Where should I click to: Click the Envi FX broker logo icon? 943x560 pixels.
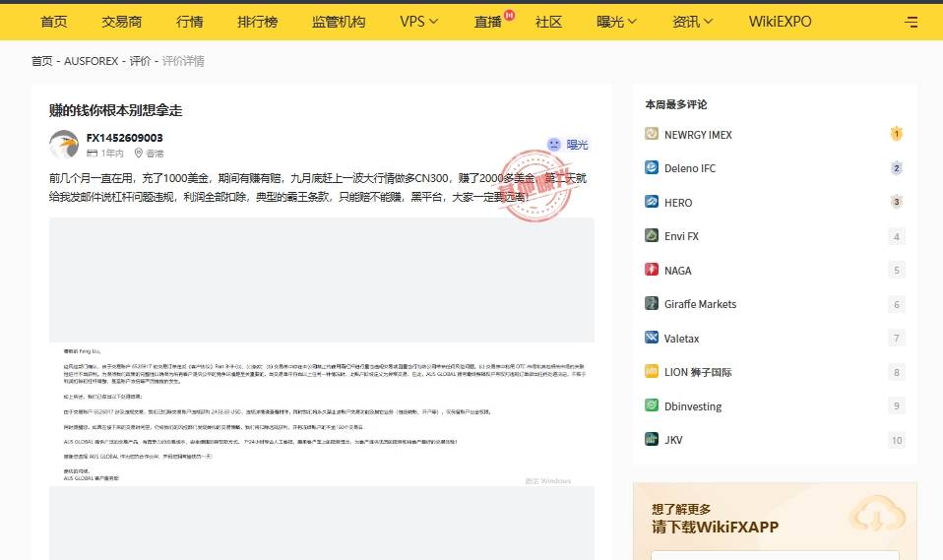652,235
